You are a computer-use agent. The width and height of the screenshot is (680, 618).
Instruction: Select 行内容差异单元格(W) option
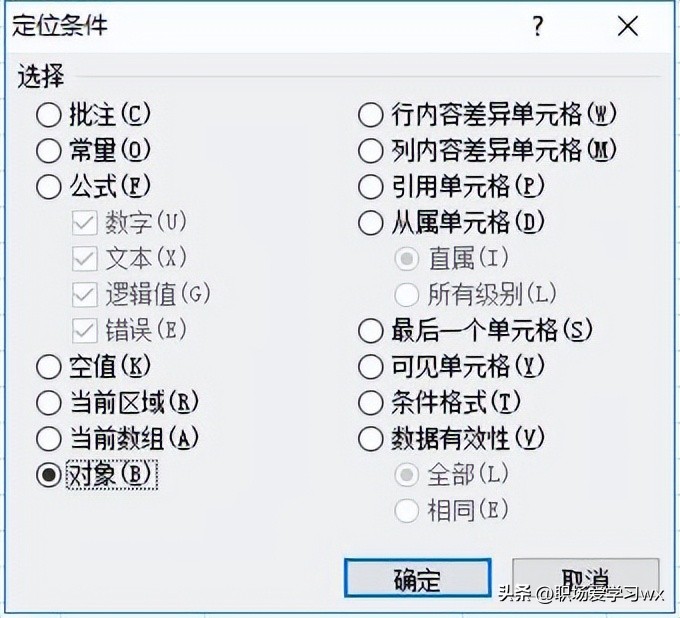pos(371,114)
